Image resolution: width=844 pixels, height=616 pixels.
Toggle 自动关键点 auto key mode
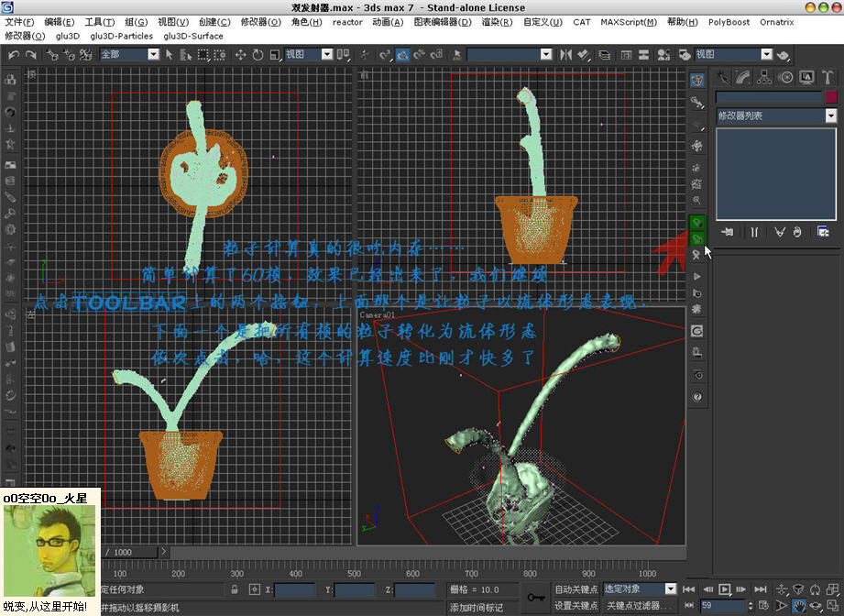click(575, 589)
